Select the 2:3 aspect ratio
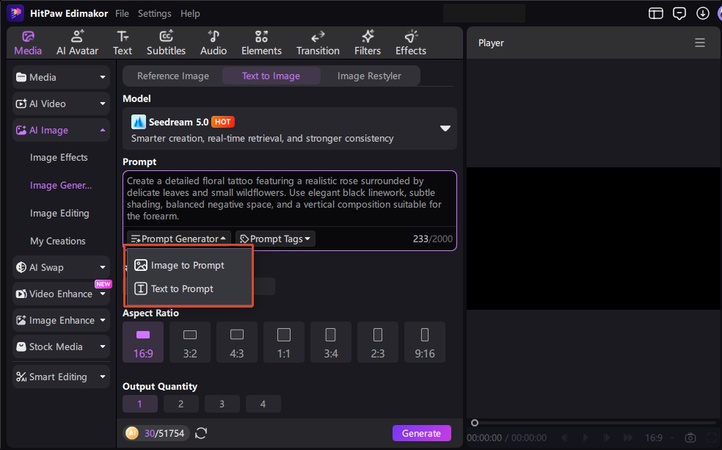The width and height of the screenshot is (722, 450). pos(378,342)
